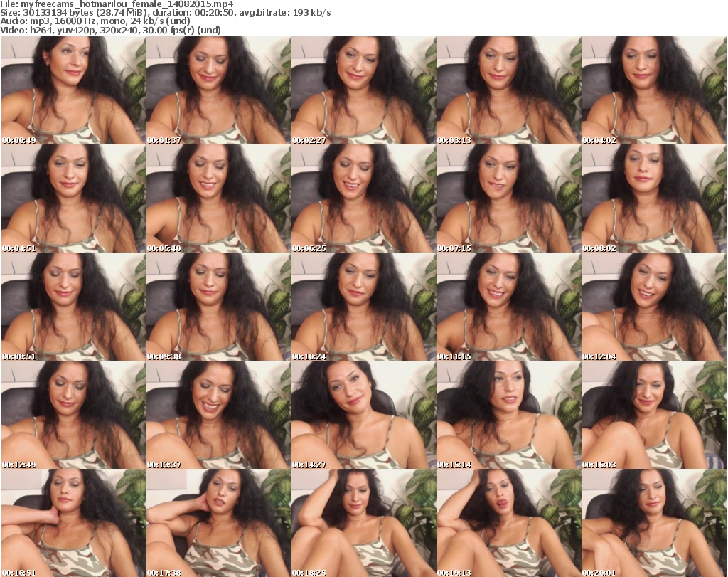
Task: Choose the frame labeled 00:05:40
Action: 219,198
